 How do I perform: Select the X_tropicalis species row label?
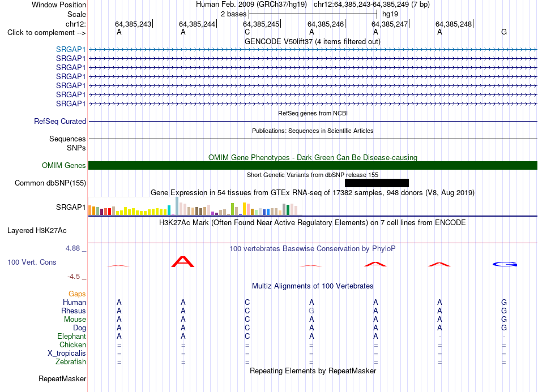tap(67, 354)
